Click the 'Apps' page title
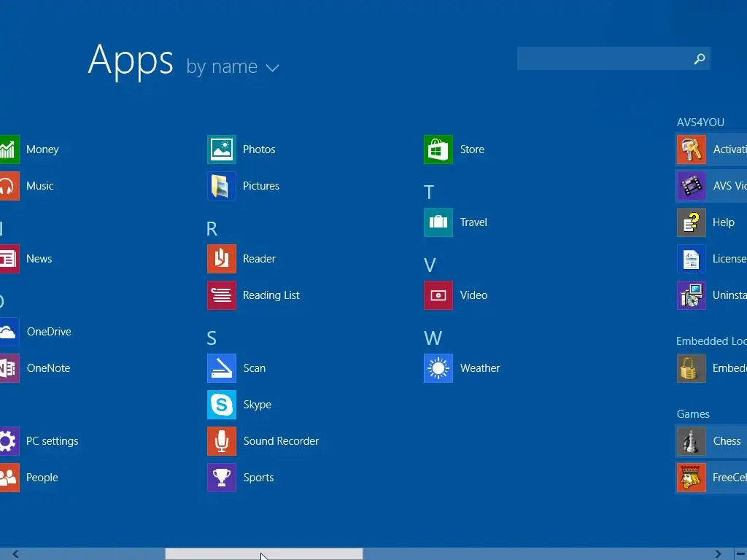Image resolution: width=747 pixels, height=560 pixels. pos(131,61)
